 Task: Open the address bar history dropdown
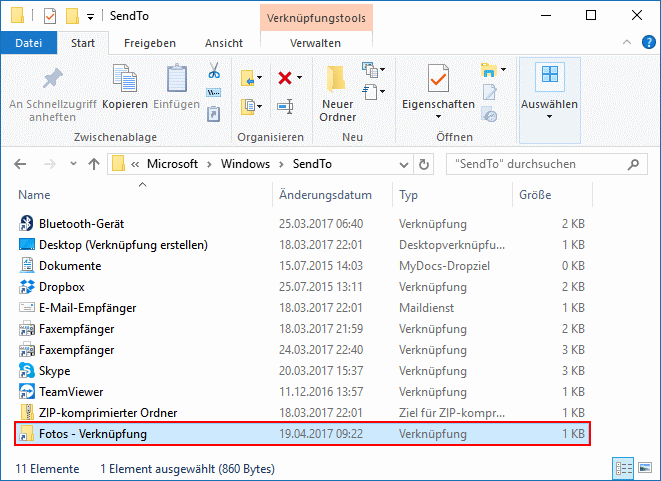pyautogui.click(x=404, y=164)
